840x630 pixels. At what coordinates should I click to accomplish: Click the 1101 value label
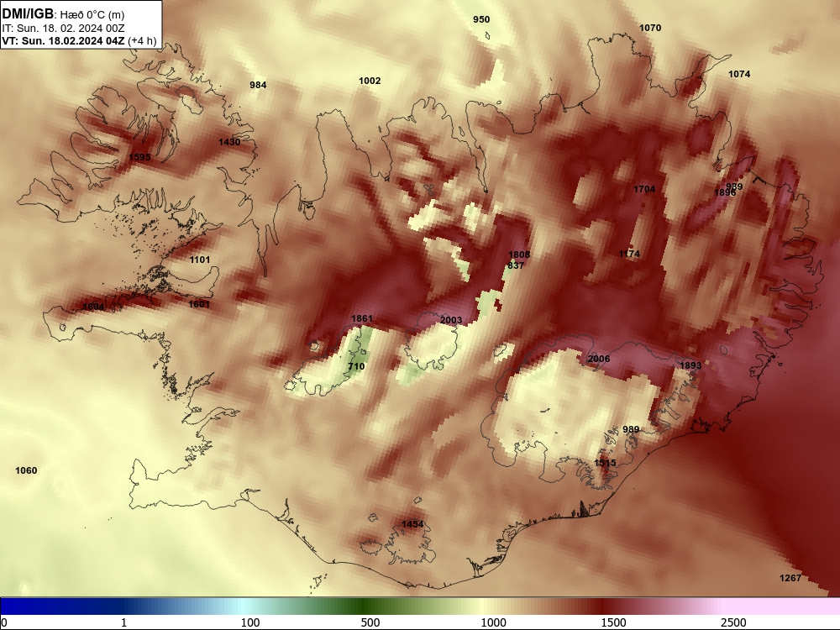click(200, 260)
